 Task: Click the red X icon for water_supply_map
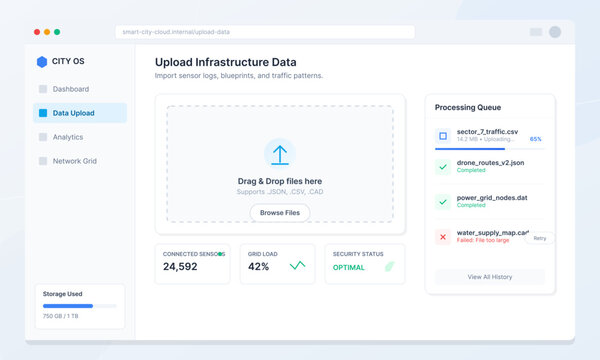[x=443, y=237]
